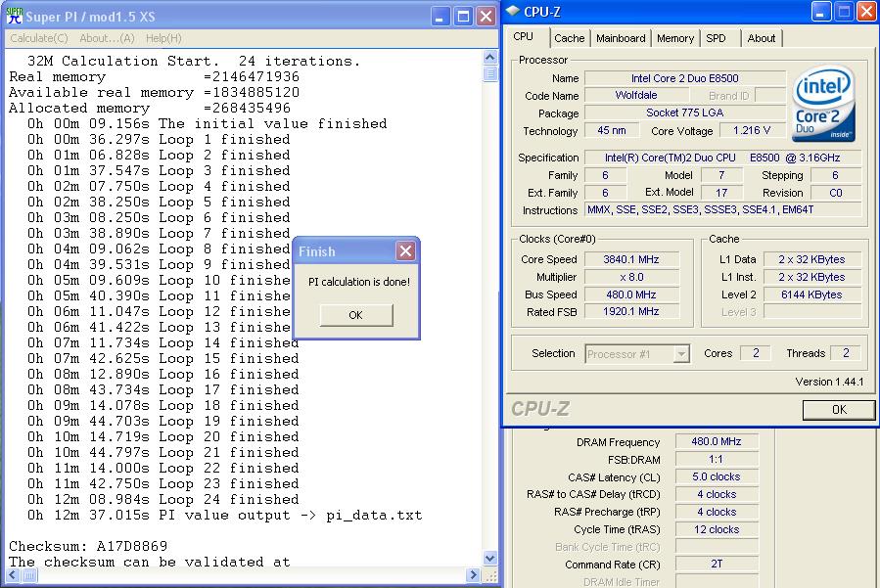Select the CPU tab
The height and width of the screenshot is (588, 880).
(523, 36)
